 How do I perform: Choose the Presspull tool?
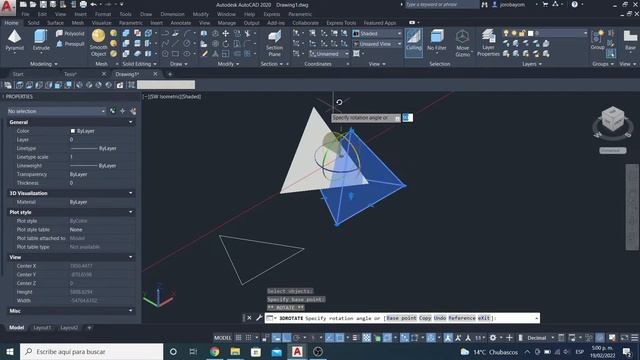click(x=70, y=44)
